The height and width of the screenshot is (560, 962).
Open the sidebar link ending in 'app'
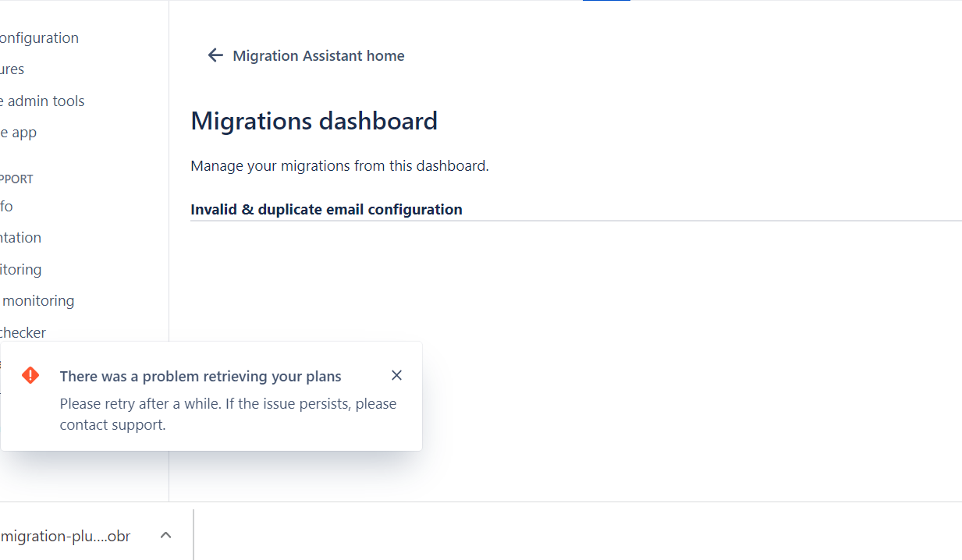tap(19, 132)
